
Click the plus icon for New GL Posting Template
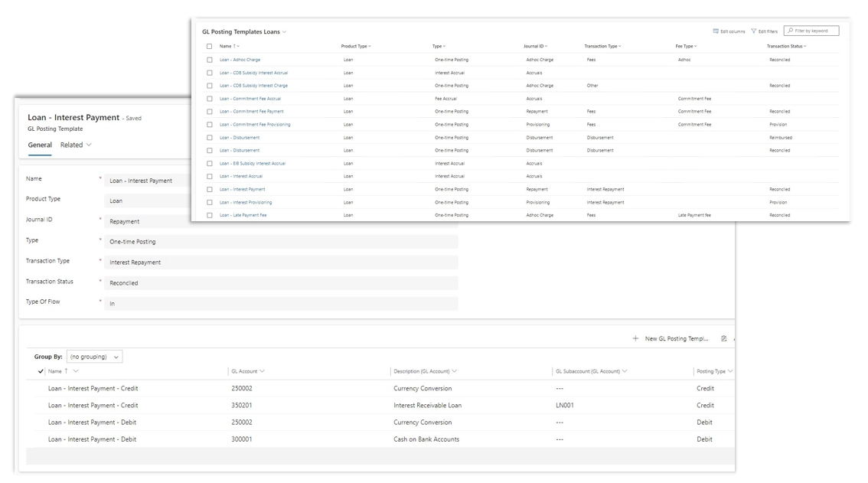(635, 338)
